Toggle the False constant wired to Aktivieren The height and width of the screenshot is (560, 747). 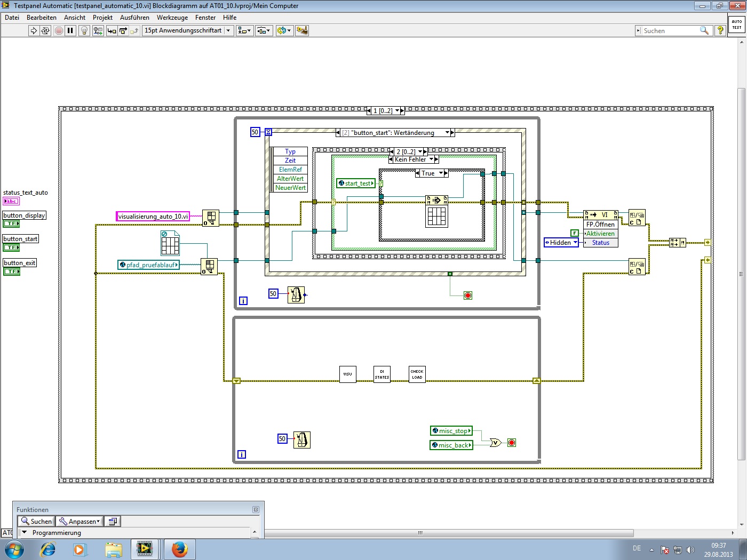pyautogui.click(x=574, y=233)
